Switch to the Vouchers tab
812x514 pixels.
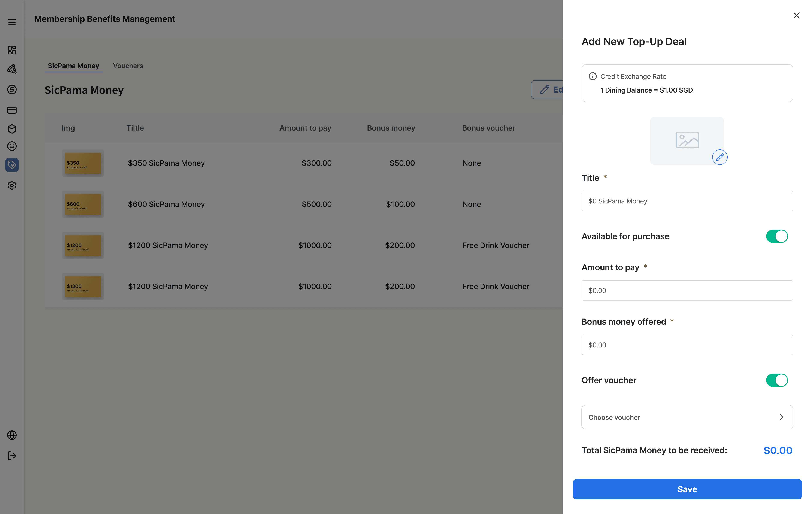pyautogui.click(x=128, y=66)
